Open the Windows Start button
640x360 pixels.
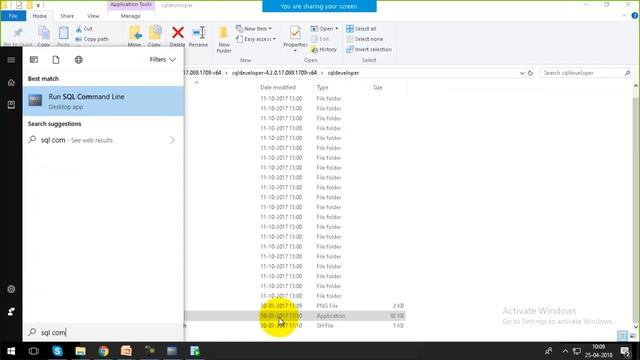(x=11, y=351)
